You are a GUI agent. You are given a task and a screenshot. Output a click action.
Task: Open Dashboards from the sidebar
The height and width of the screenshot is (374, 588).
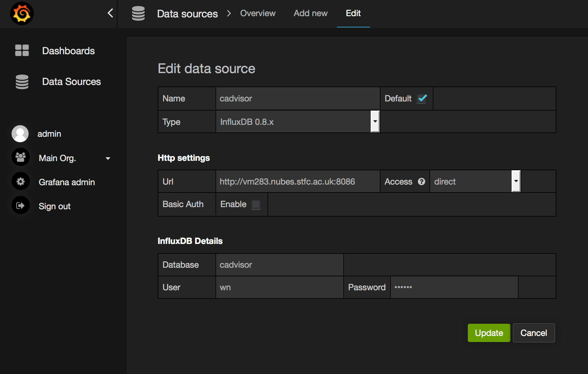coord(68,51)
